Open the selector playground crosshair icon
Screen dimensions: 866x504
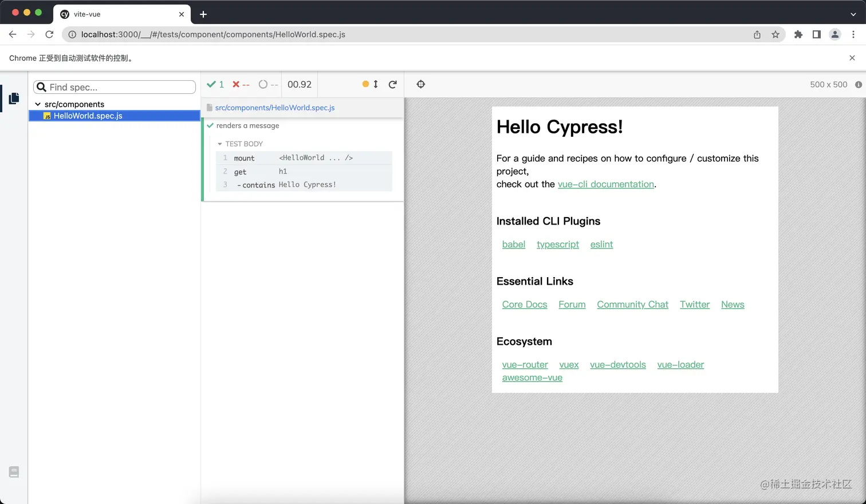421,84
